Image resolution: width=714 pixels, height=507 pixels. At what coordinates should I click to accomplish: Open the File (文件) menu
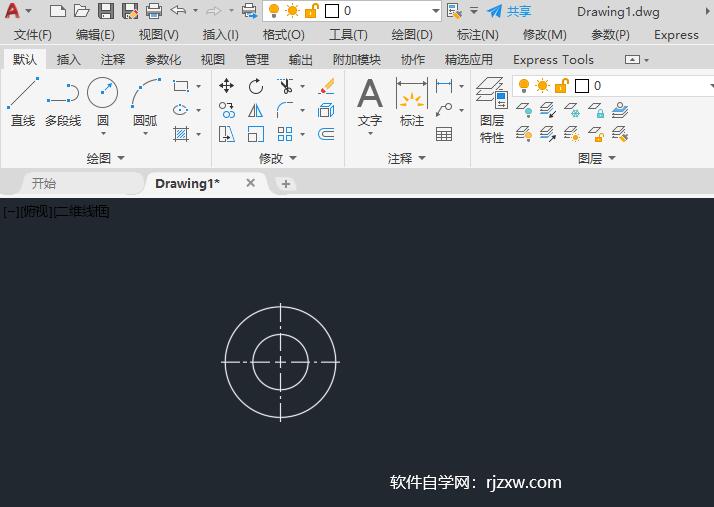32,35
